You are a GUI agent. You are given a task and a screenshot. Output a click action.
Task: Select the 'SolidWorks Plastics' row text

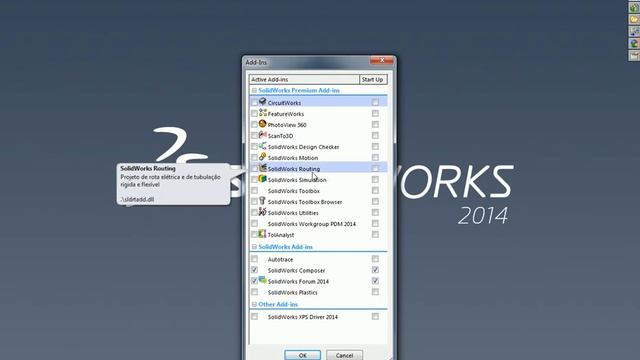[292, 293]
